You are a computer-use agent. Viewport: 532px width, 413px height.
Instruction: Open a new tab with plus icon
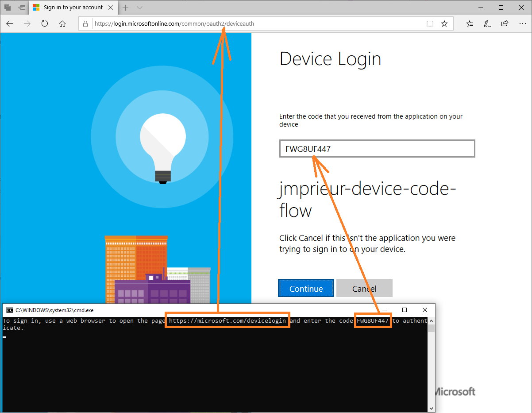pos(126,8)
